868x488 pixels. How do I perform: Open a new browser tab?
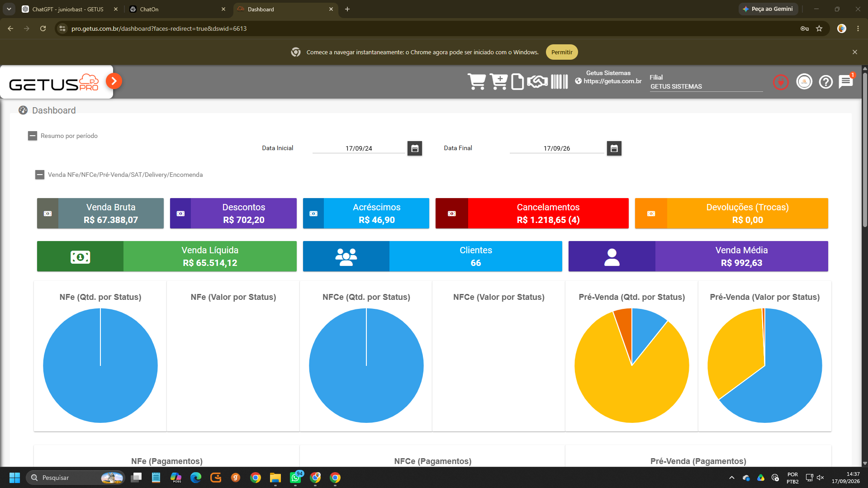pyautogui.click(x=347, y=9)
